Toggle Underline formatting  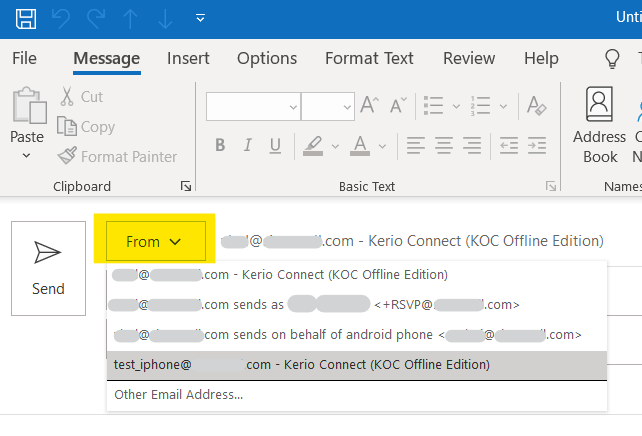pos(276,146)
